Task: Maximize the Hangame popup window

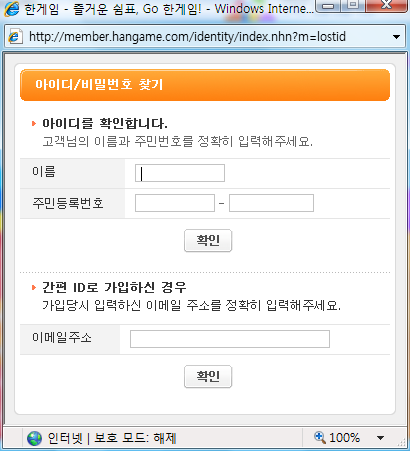Action: point(353,5)
